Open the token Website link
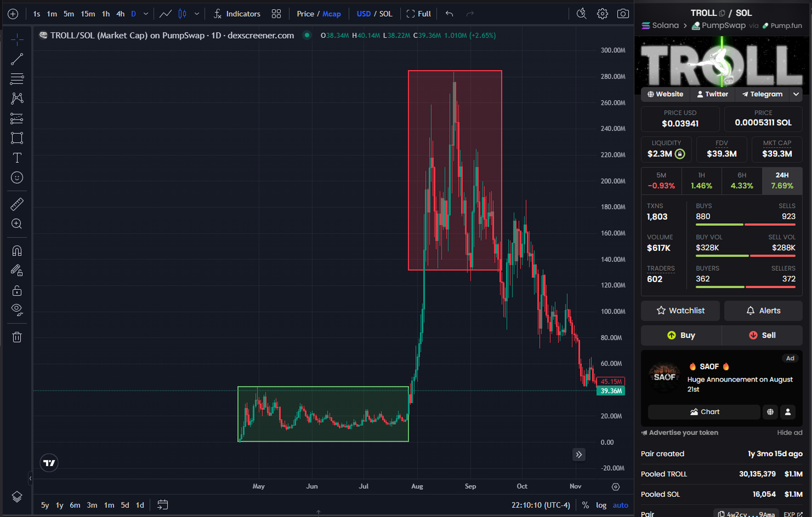Screen dimensions: 812x517 tap(665, 94)
